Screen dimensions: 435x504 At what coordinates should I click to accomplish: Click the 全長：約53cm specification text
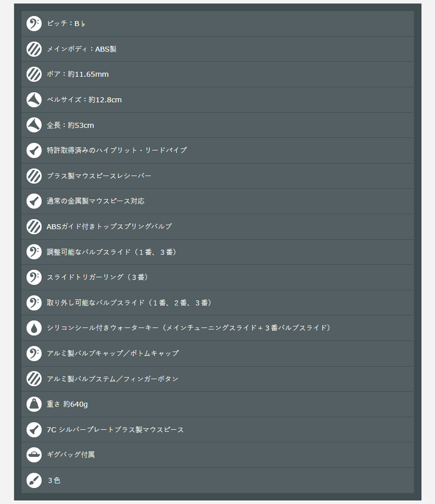coord(70,125)
